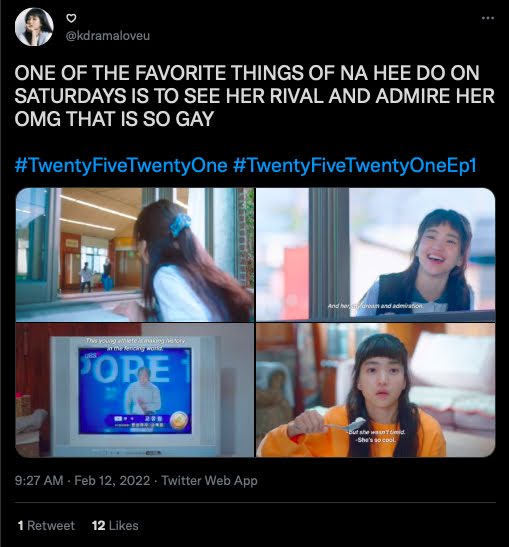Image resolution: width=509 pixels, height=547 pixels.
Task: View photo of girl with blue scrunchie
Action: point(135,255)
